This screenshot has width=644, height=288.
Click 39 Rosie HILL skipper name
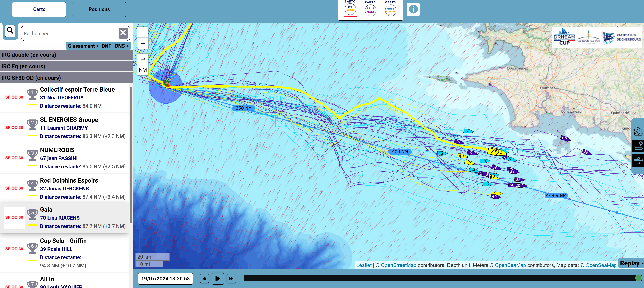coord(56,249)
